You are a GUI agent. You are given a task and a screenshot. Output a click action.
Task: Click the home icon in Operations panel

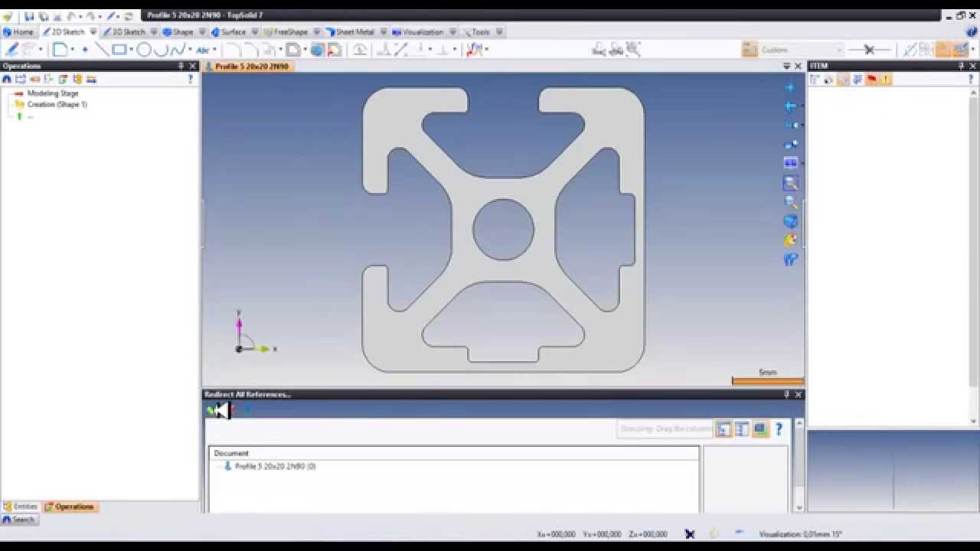(x=7, y=79)
